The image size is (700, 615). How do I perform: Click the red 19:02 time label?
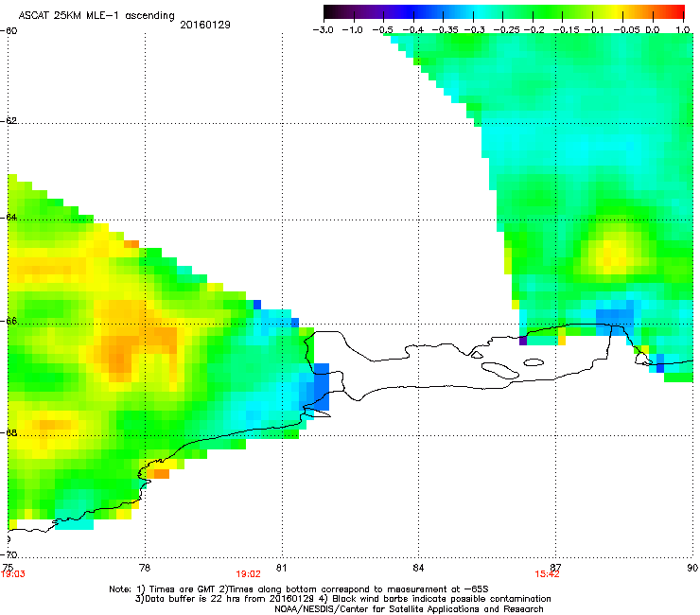tap(248, 574)
